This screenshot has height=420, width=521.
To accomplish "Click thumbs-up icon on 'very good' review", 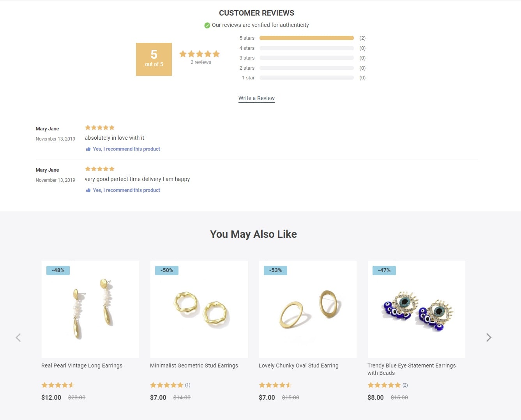I will coord(88,190).
